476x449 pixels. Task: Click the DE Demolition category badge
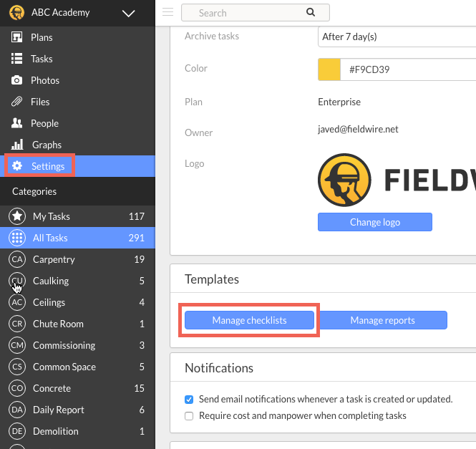tap(17, 431)
